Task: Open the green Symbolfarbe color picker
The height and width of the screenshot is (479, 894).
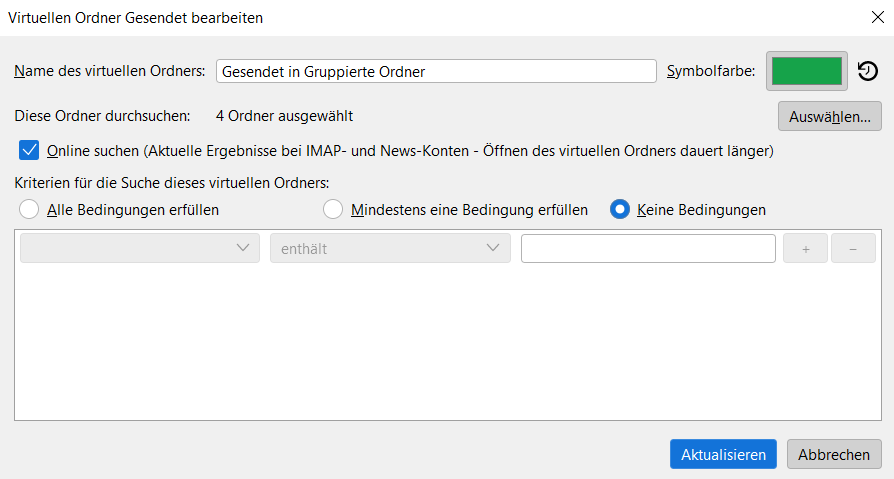Action: click(x=807, y=72)
